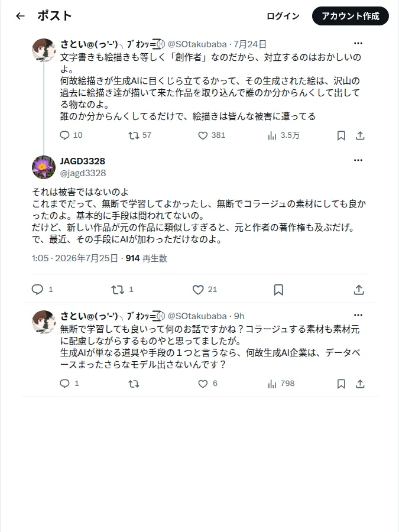View 3.5万 analytics of the first post

(x=283, y=135)
